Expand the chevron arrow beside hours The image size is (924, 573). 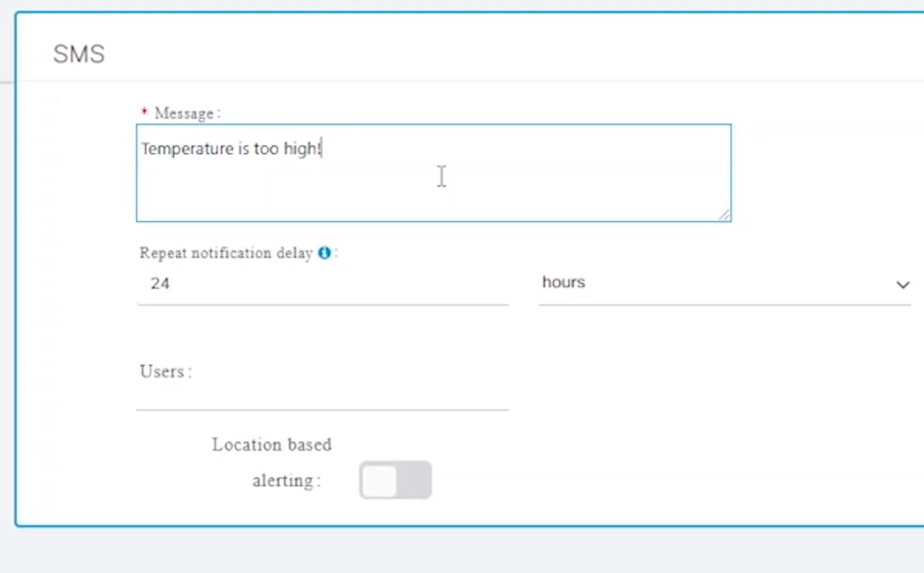(x=903, y=285)
